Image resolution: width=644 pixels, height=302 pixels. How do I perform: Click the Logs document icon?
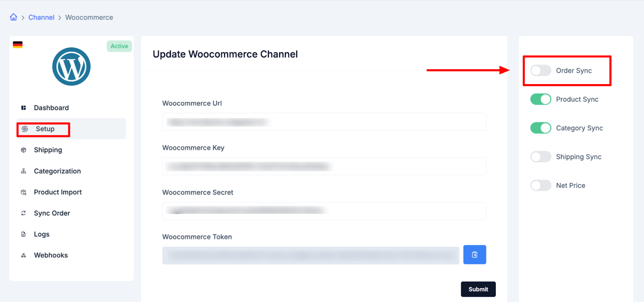23,234
